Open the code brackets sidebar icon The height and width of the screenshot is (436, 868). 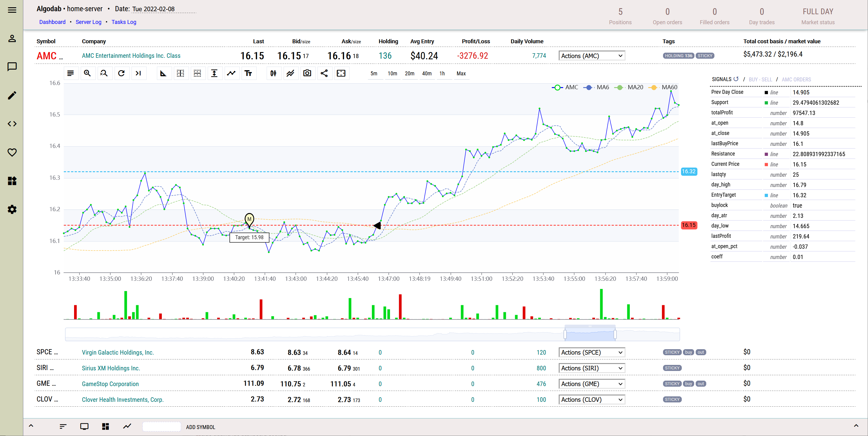12,124
